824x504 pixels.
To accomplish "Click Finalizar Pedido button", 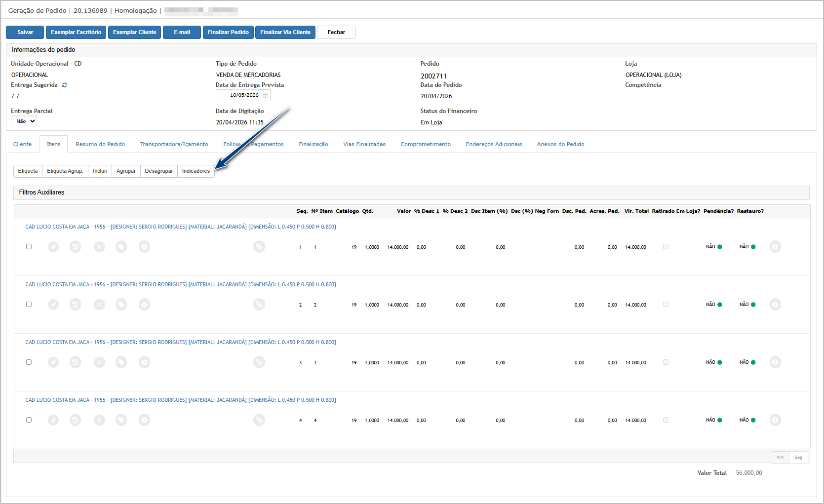I will pos(228,32).
